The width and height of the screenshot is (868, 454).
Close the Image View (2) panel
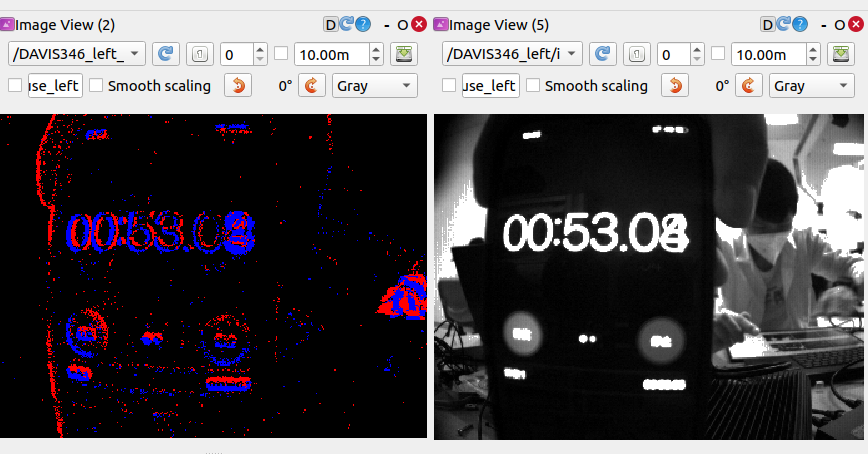pyautogui.click(x=419, y=24)
